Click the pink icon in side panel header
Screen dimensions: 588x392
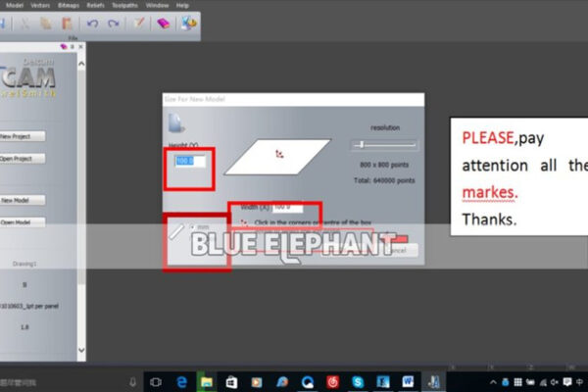pyautogui.click(x=64, y=46)
